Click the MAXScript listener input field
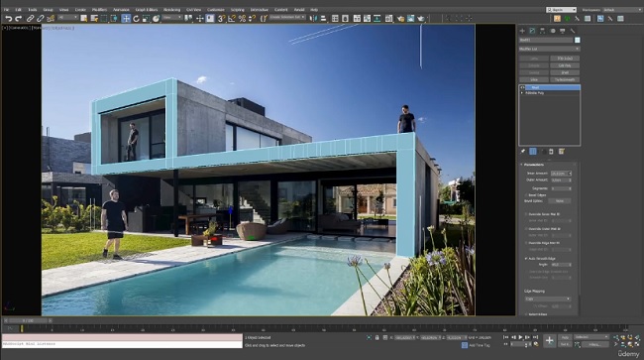 click(122, 343)
